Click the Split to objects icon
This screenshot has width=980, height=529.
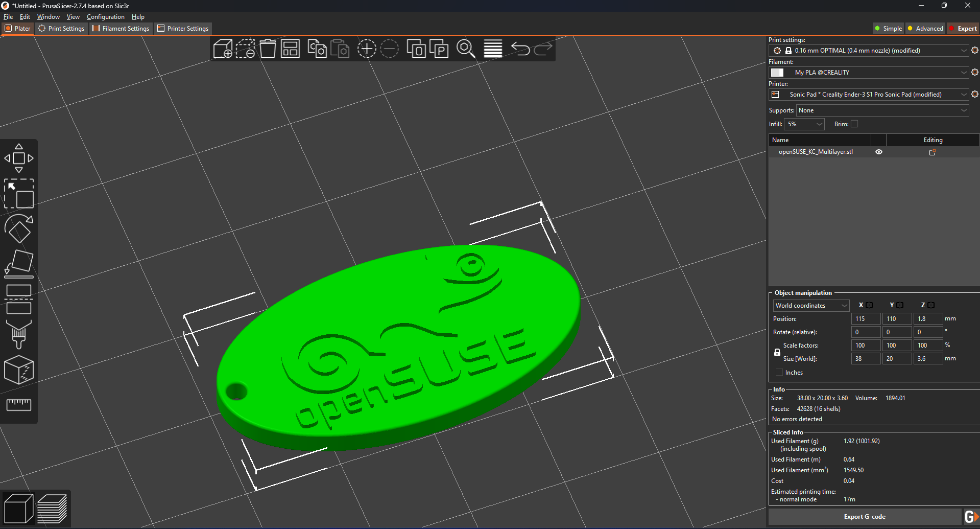click(416, 49)
